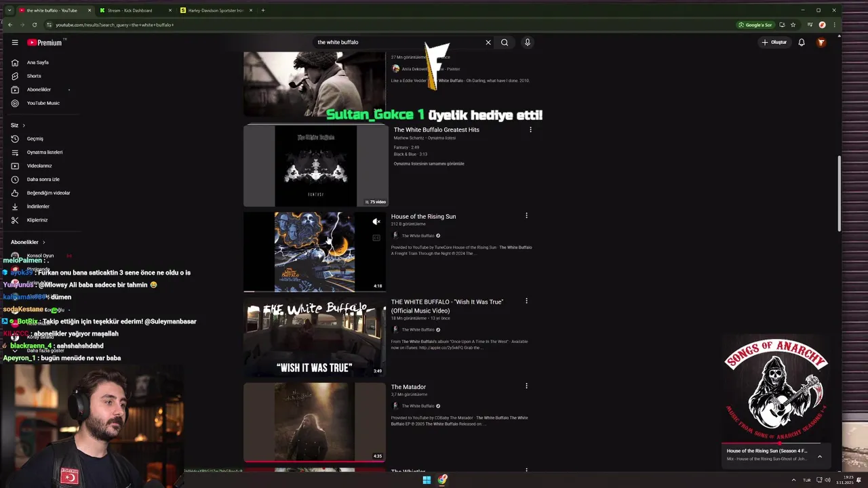The height and width of the screenshot is (488, 868).
Task: Click the Daha sonra izle clock icon
Action: (x=15, y=179)
